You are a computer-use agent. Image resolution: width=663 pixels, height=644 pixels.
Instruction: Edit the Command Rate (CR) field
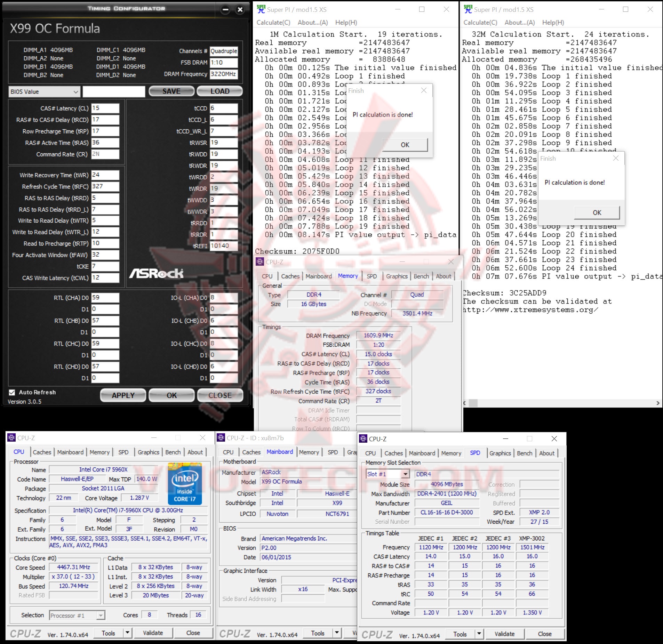105,154
